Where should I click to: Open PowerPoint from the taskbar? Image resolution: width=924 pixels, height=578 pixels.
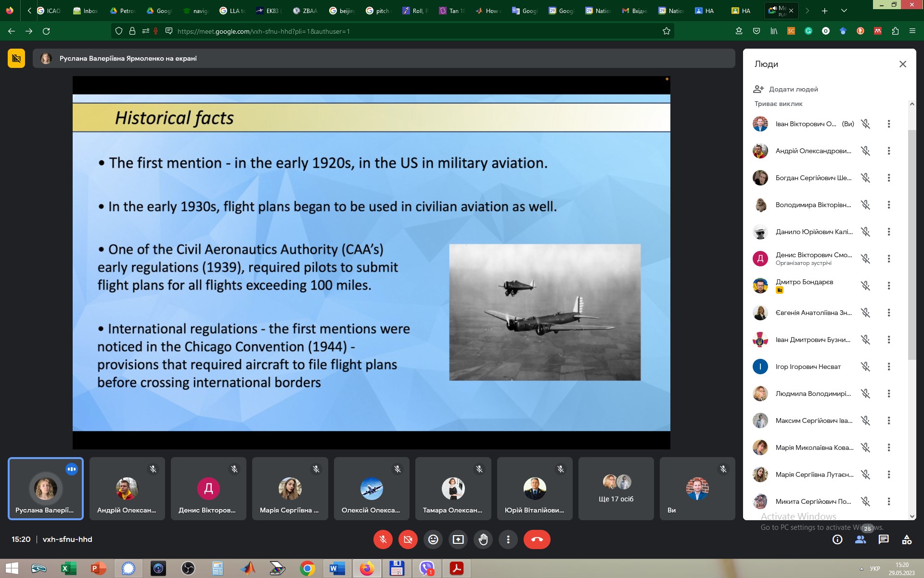[98, 569]
